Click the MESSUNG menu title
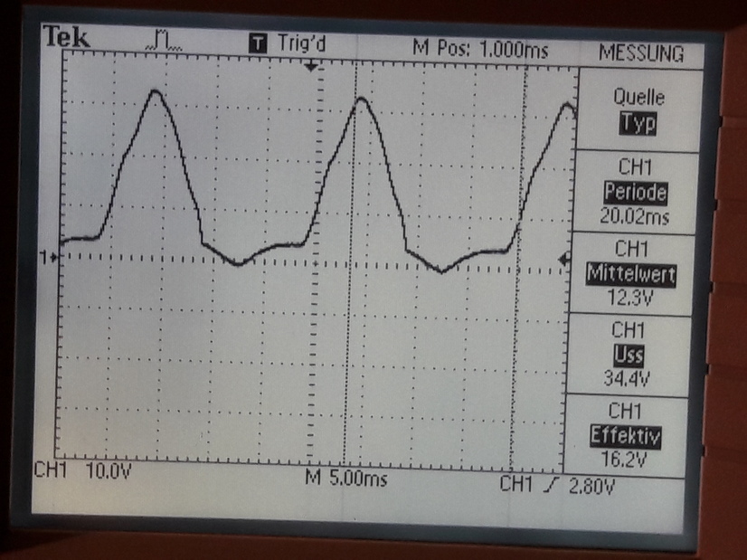Viewport: 747px width, 560px height. click(x=640, y=54)
